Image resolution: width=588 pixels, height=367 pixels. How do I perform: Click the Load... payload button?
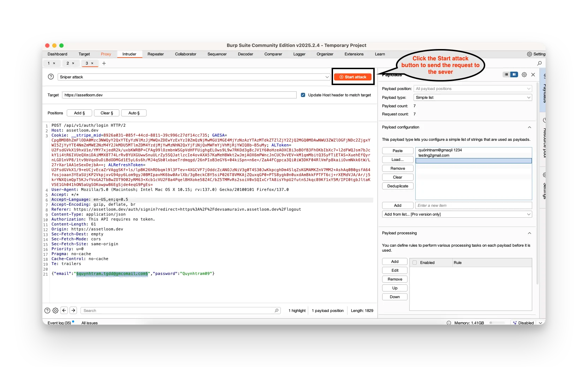tap(398, 160)
